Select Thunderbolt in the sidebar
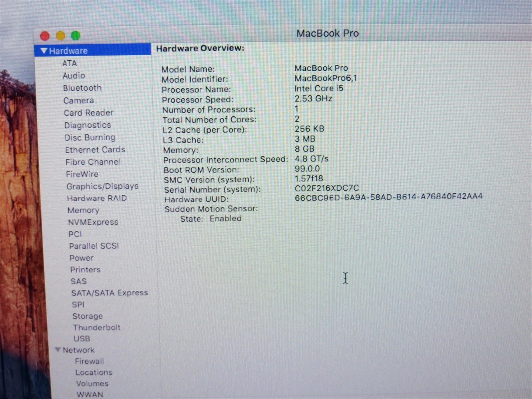The height and width of the screenshot is (399, 532). 97,327
